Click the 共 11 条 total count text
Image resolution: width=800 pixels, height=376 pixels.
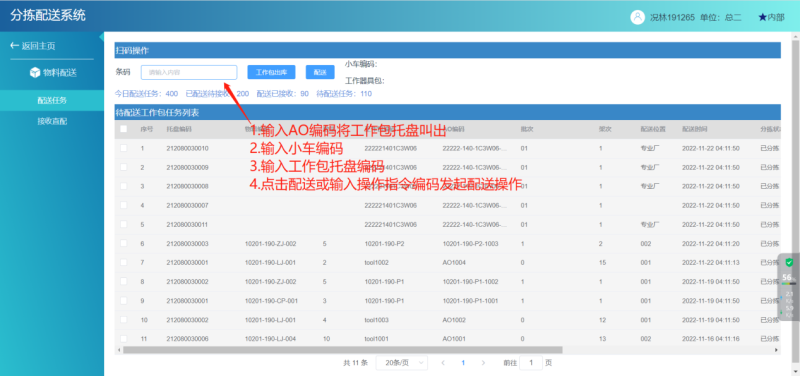(355, 363)
